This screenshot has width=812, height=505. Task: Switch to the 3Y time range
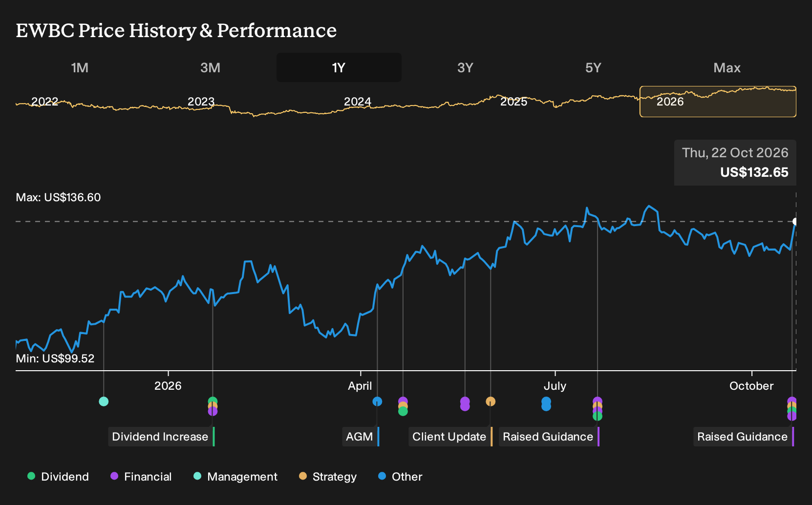click(465, 67)
